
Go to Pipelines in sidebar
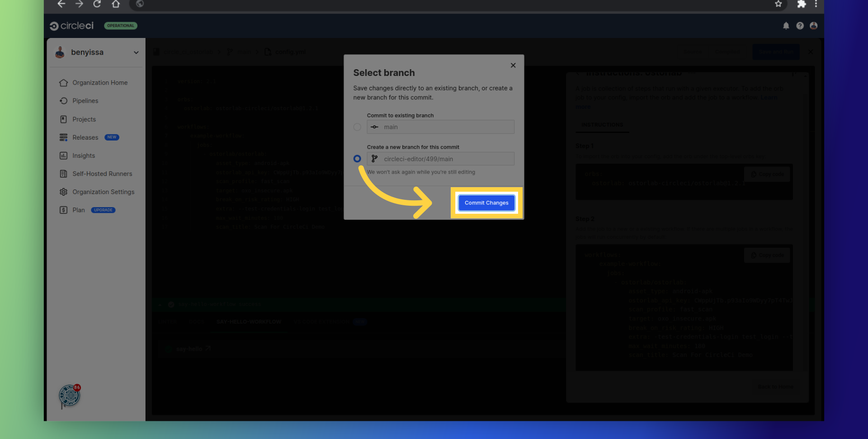(85, 101)
